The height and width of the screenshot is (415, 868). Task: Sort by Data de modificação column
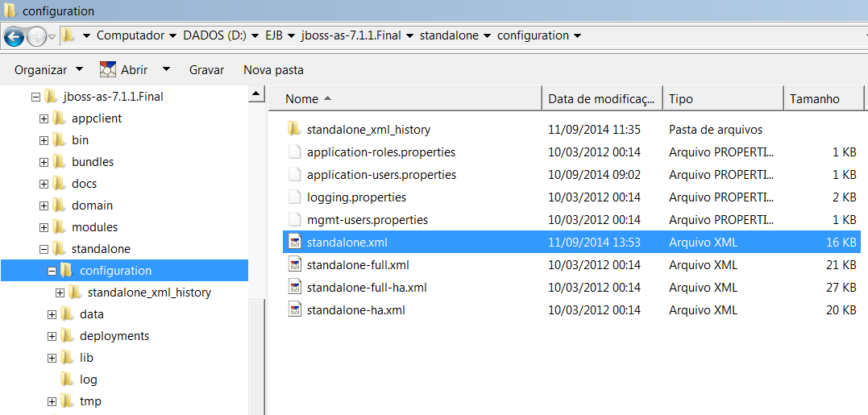pos(602,99)
